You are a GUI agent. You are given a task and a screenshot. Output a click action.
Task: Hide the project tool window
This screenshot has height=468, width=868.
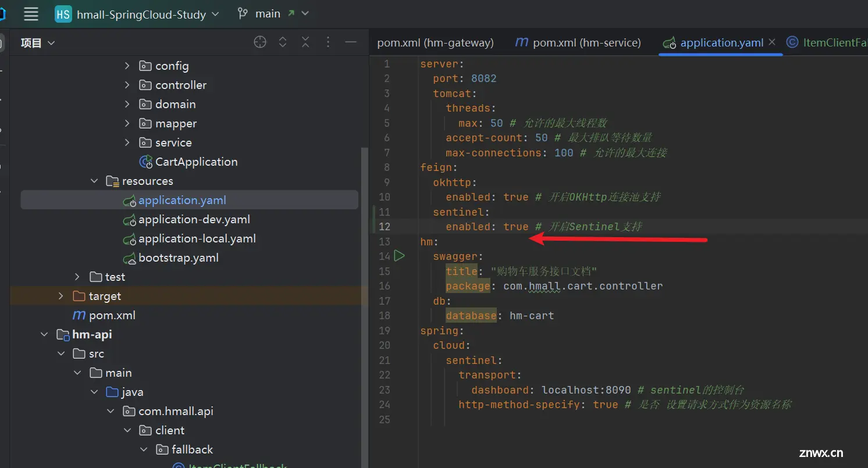[351, 42]
